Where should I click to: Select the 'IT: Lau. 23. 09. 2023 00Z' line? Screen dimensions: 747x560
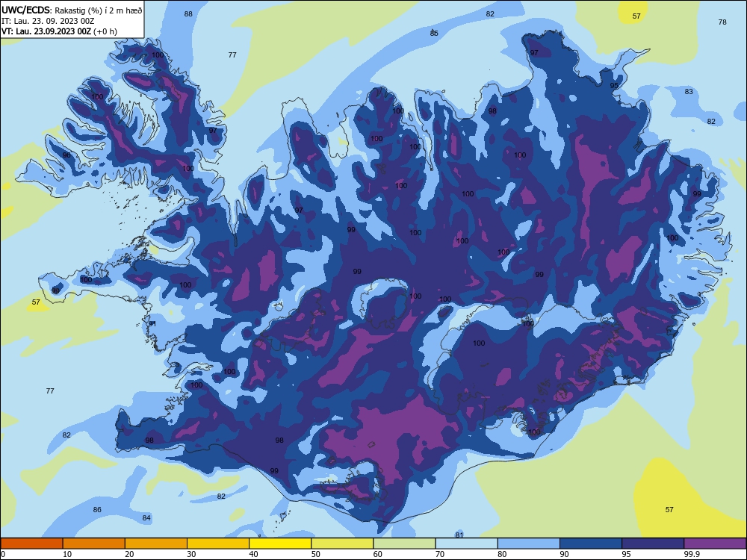48,21
